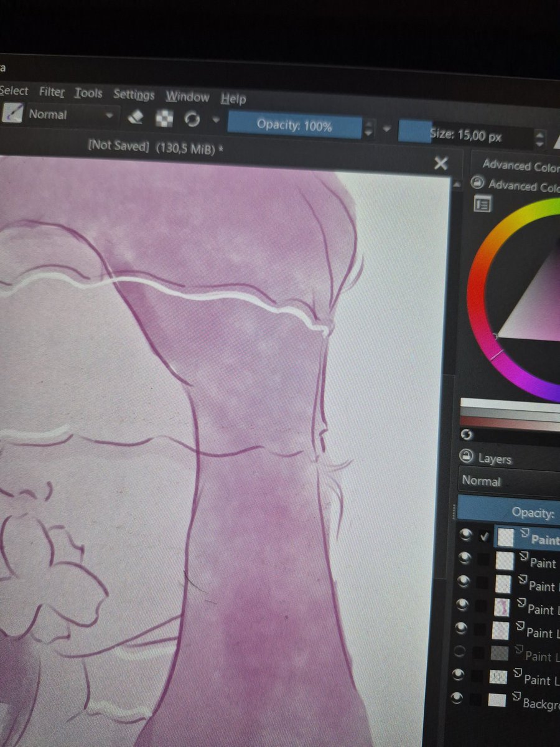
Task: Open the Window menu
Action: 187,97
